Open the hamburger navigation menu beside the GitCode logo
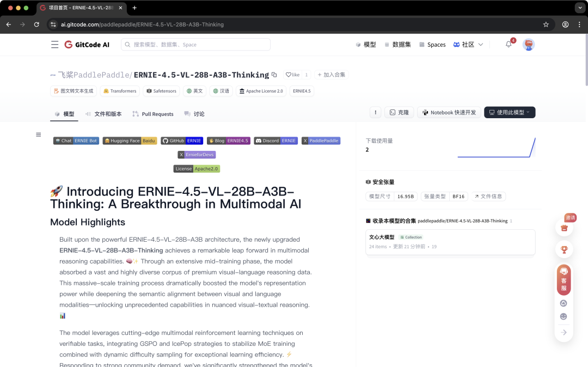 (55, 45)
